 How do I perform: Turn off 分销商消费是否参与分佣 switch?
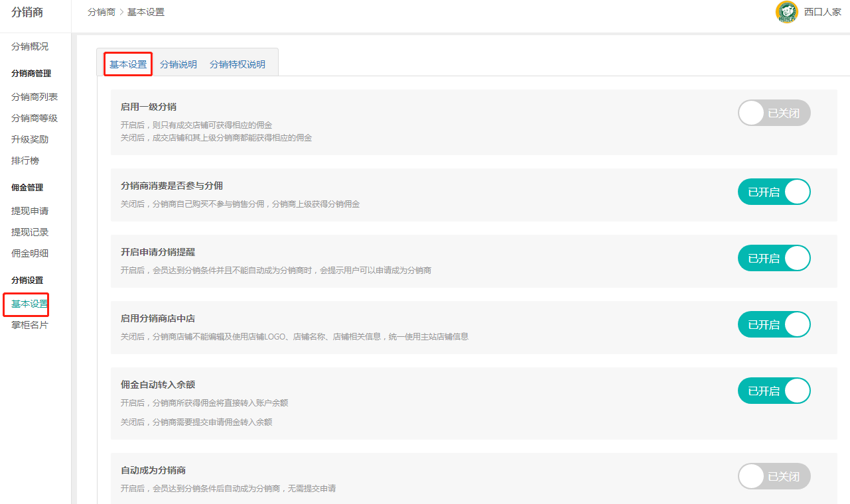tap(774, 192)
